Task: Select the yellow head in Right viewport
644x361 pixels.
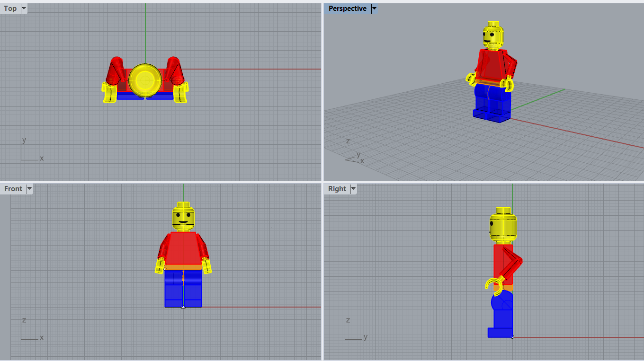Action: 503,226
